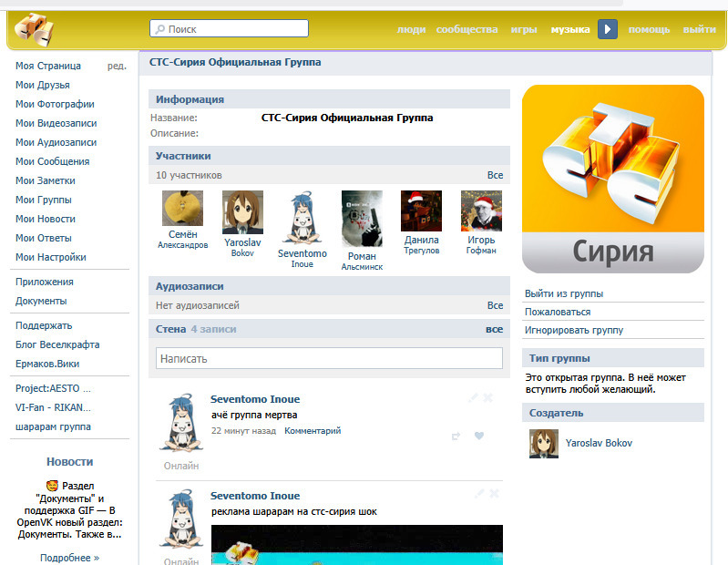This screenshot has height=565, width=728.
Task: Open Мои Новости
Action: pyautogui.click(x=45, y=219)
